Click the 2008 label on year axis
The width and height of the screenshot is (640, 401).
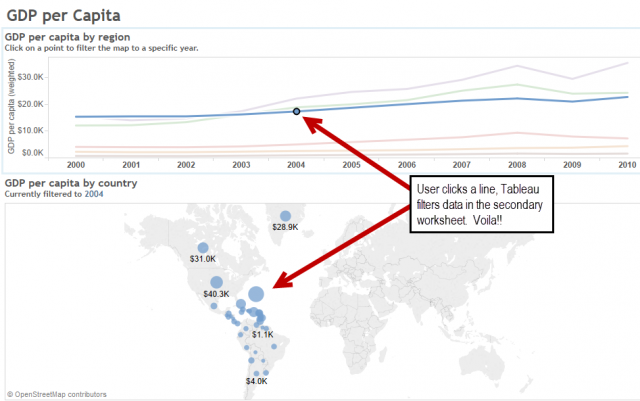point(517,165)
